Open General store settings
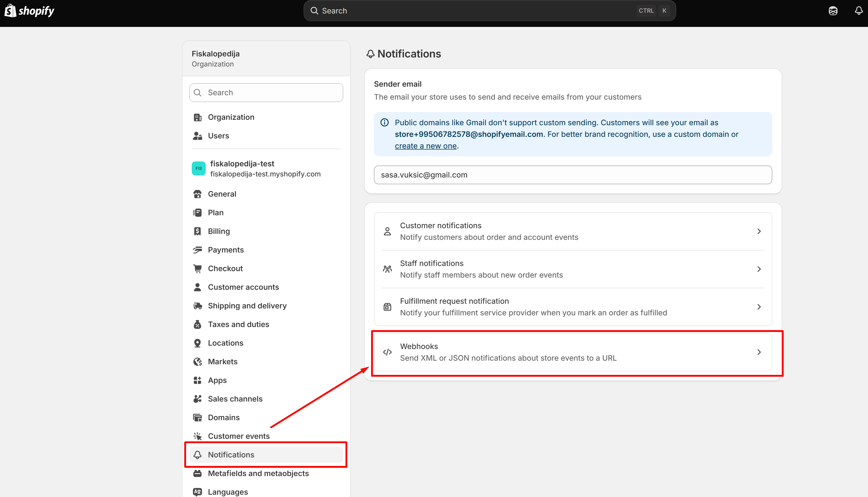This screenshot has width=868, height=497. pyautogui.click(x=266, y=194)
